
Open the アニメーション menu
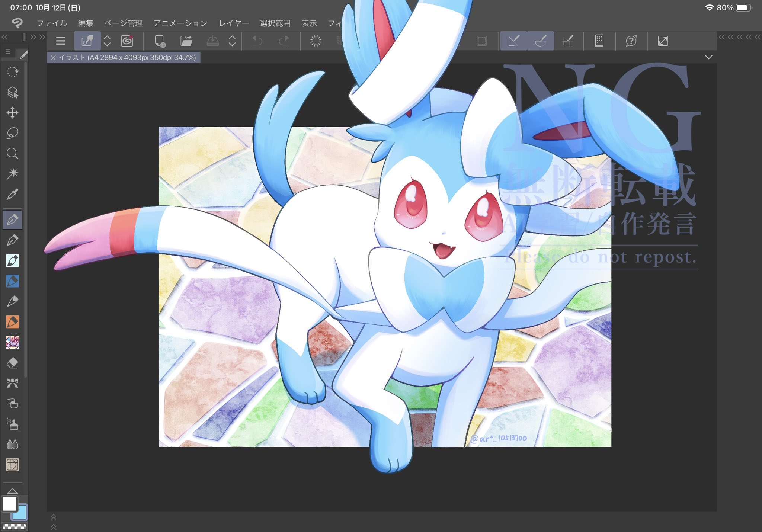tap(180, 23)
